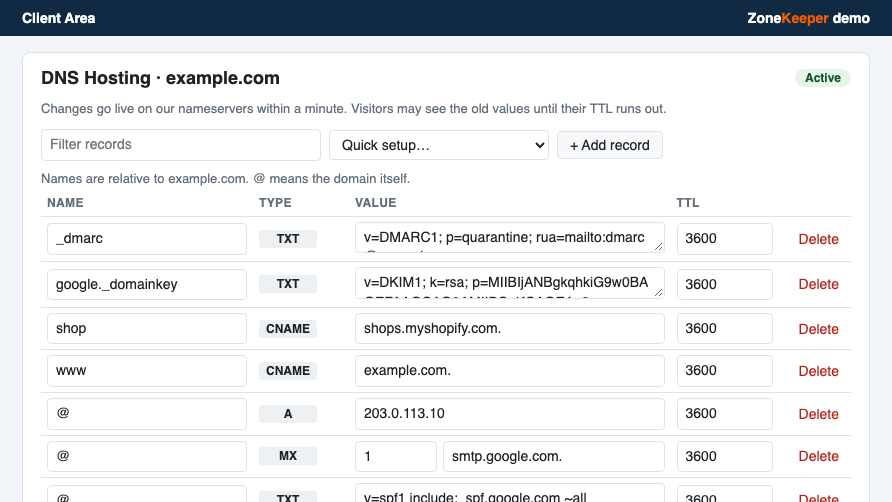Screen dimensions: 892x502
Task: Edit the 203.0.113.10 value field
Action: [x=510, y=414]
